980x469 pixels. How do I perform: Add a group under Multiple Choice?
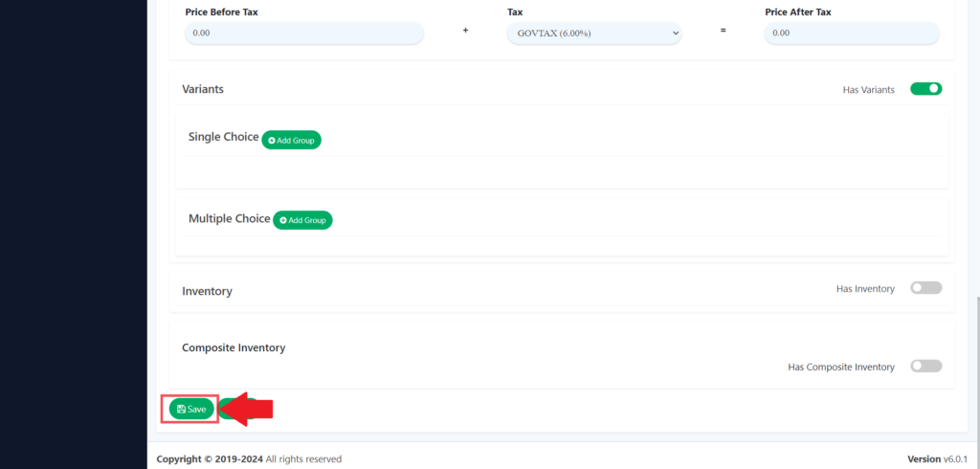303,221
